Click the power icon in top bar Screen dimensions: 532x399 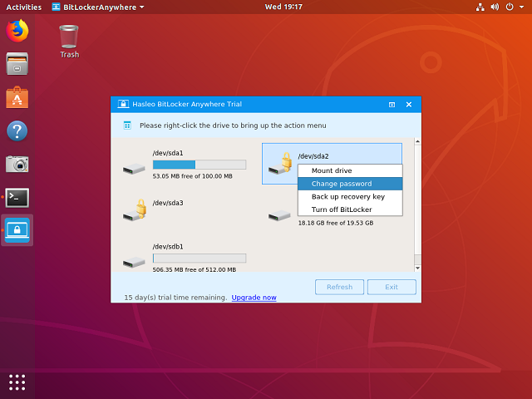(510, 7)
